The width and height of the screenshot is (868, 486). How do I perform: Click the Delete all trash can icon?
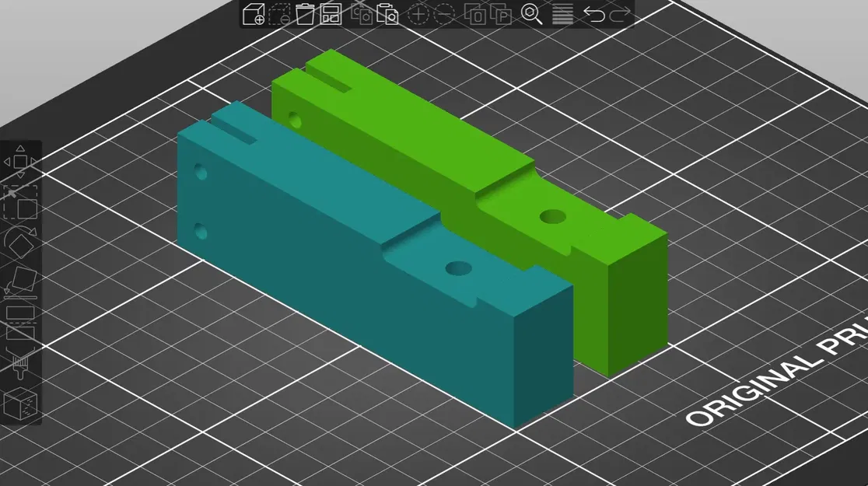(305, 14)
